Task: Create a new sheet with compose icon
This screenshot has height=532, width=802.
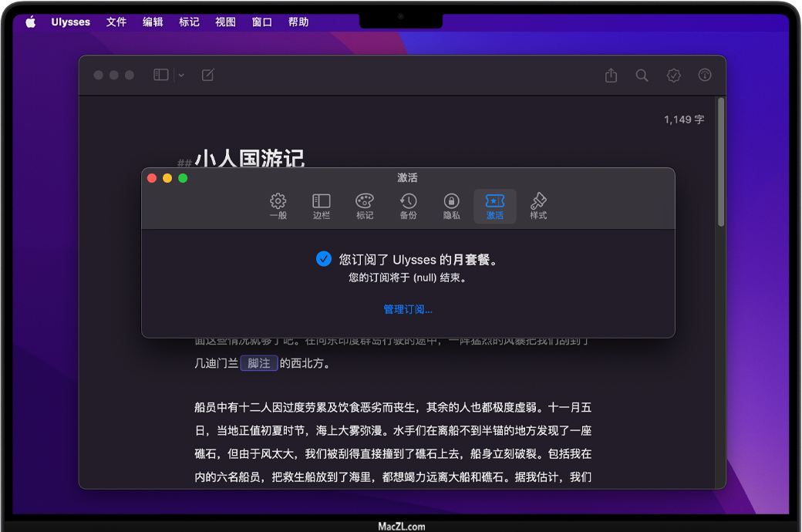Action: [x=207, y=75]
